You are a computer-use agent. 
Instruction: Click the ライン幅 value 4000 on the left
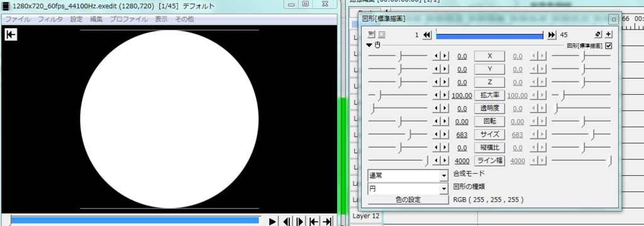pos(462,161)
